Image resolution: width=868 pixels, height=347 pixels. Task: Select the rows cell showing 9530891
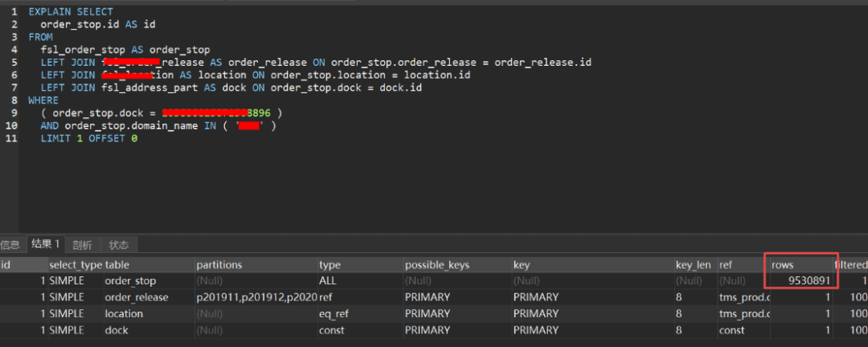pos(801,280)
